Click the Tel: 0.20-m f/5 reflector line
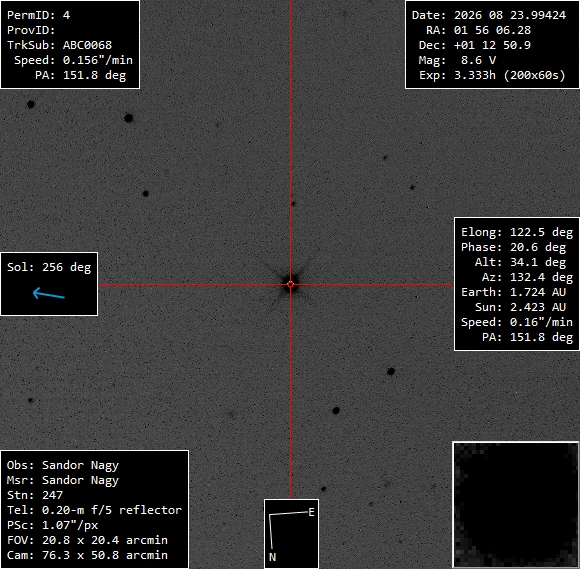580x569 pixels. [x=94, y=510]
